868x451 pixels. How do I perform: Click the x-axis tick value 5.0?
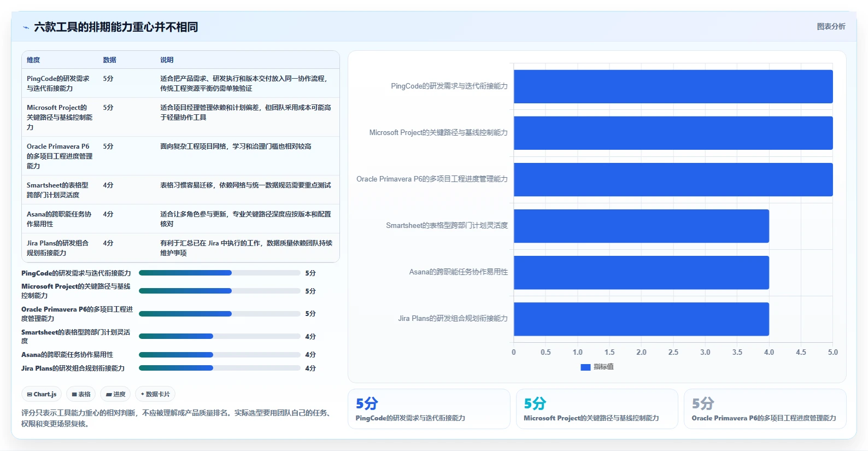(832, 353)
